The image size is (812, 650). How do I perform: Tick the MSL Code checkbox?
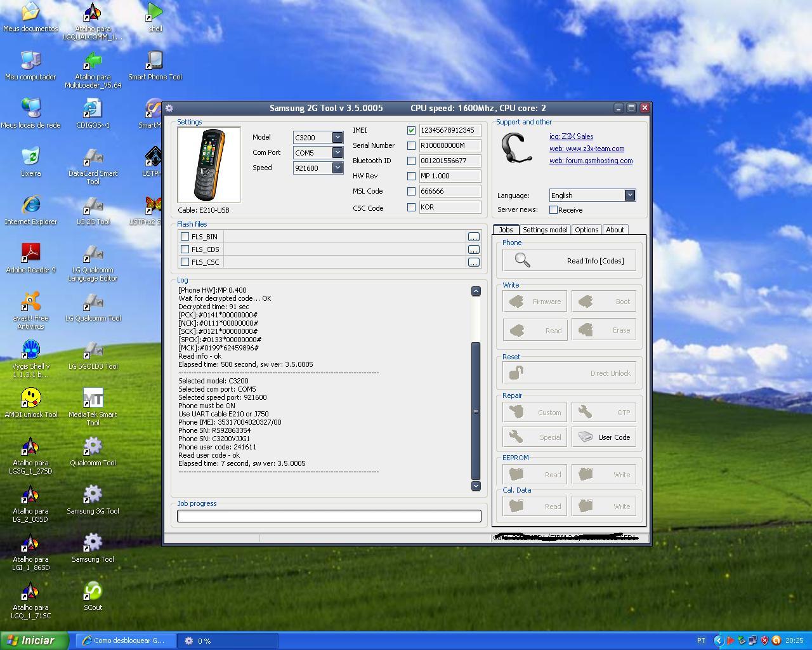tap(411, 191)
